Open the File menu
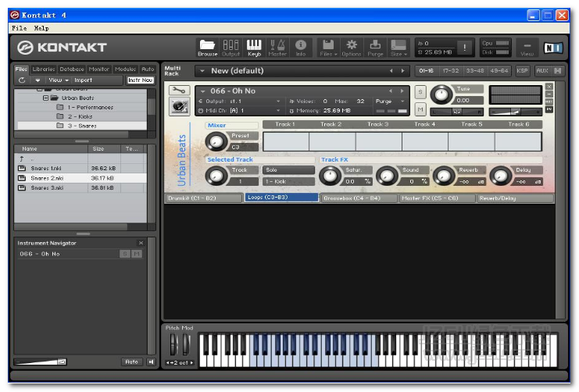 tap(20, 28)
